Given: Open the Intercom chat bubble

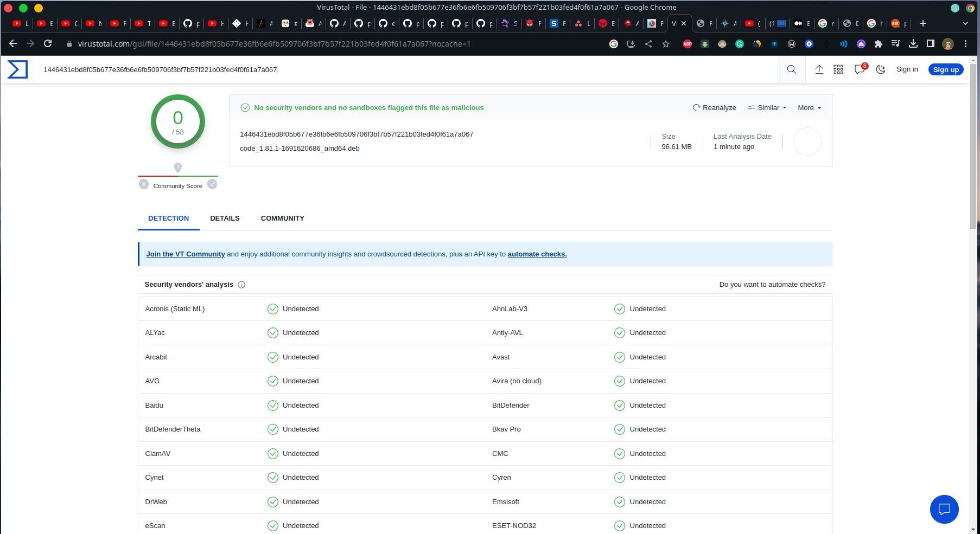Looking at the screenshot, I should 944,509.
